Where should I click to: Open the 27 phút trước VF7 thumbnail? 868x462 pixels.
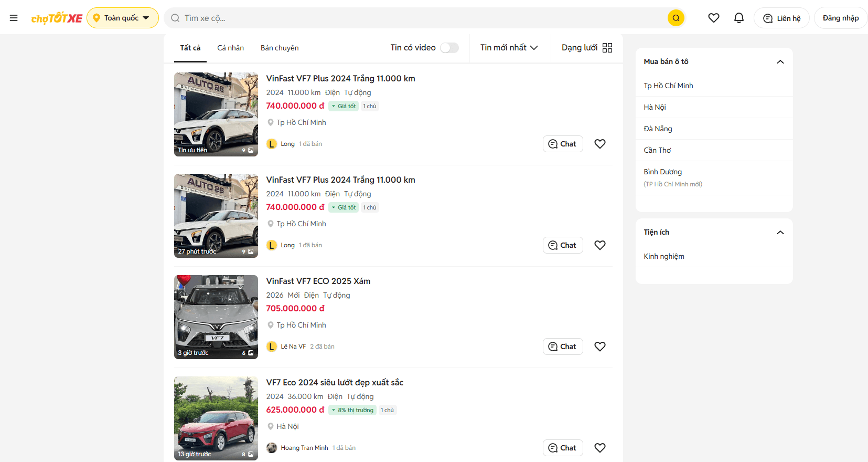(216, 216)
